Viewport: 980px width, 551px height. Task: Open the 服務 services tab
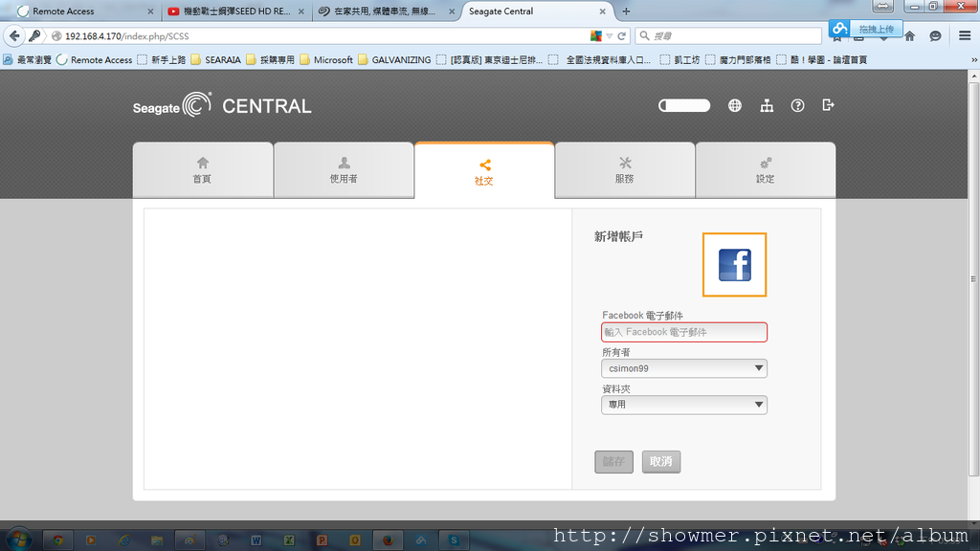click(x=624, y=170)
